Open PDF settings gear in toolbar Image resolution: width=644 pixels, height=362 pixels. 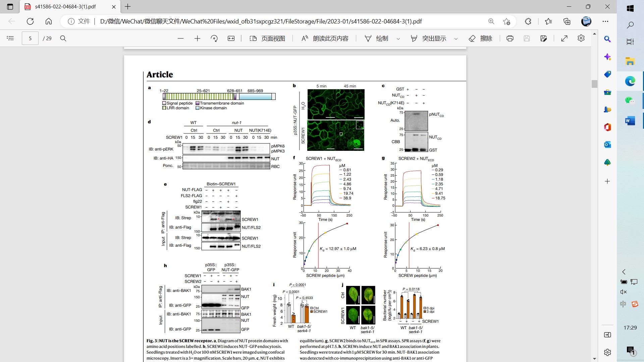click(581, 38)
